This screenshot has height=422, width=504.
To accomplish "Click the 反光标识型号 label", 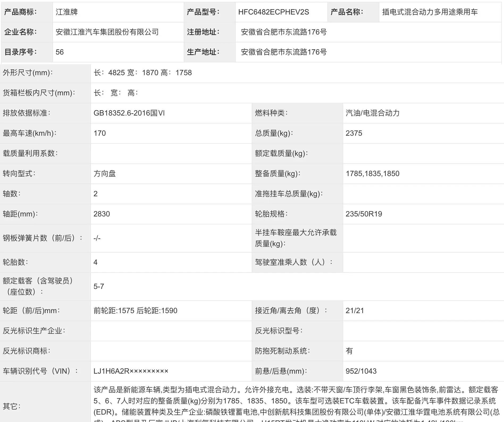I will pyautogui.click(x=279, y=331).
